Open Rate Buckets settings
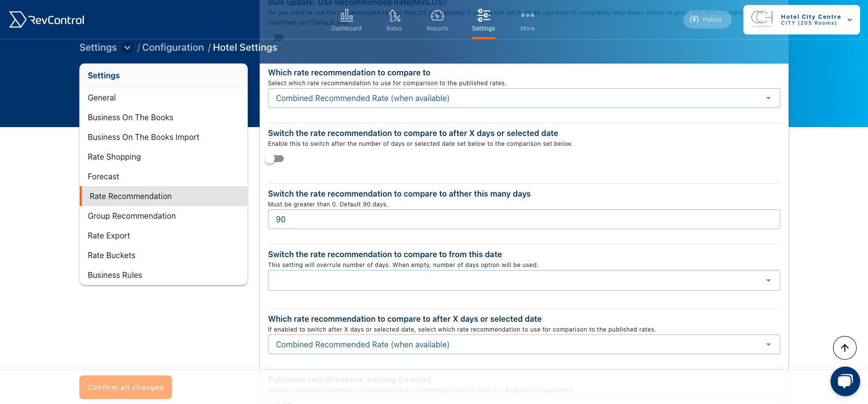 164,255
